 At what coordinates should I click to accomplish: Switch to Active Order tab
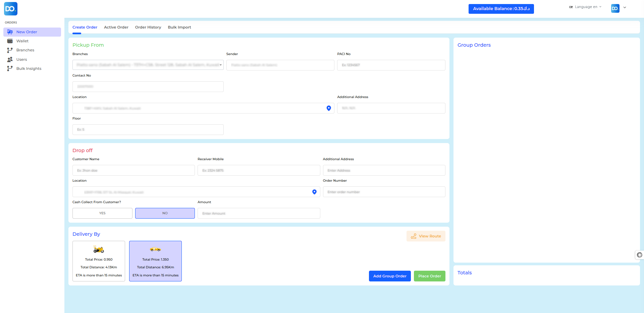click(116, 27)
